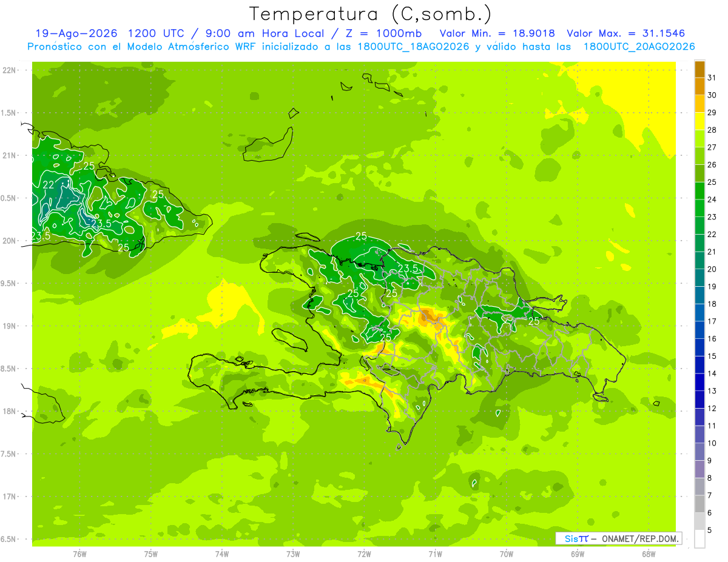Click the "20N" latitude label
The height and width of the screenshot is (562, 728).
coord(10,241)
